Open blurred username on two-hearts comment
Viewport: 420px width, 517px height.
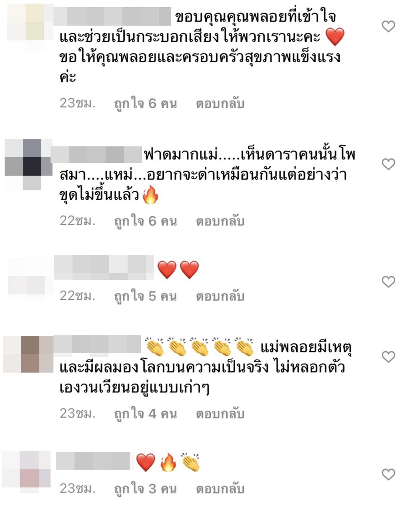coord(104,267)
